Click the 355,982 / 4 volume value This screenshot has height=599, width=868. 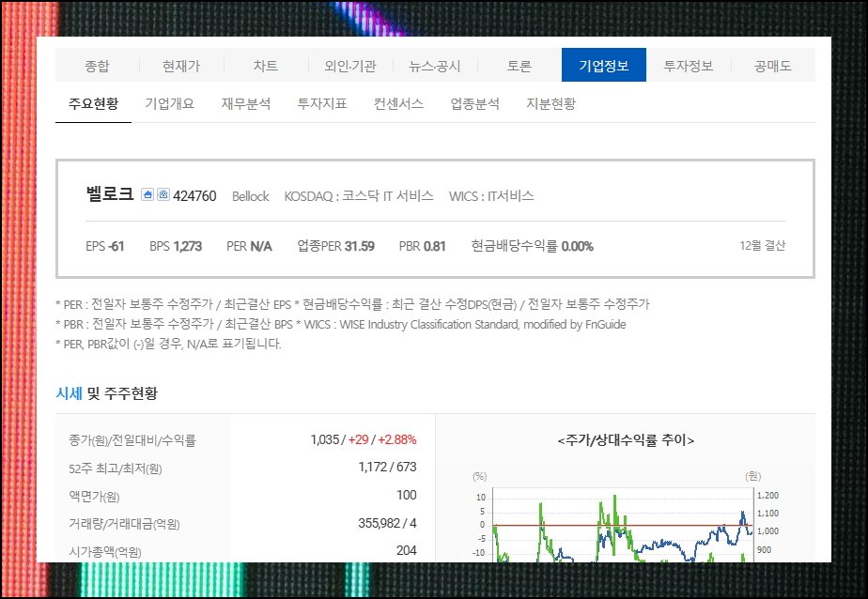pos(387,523)
